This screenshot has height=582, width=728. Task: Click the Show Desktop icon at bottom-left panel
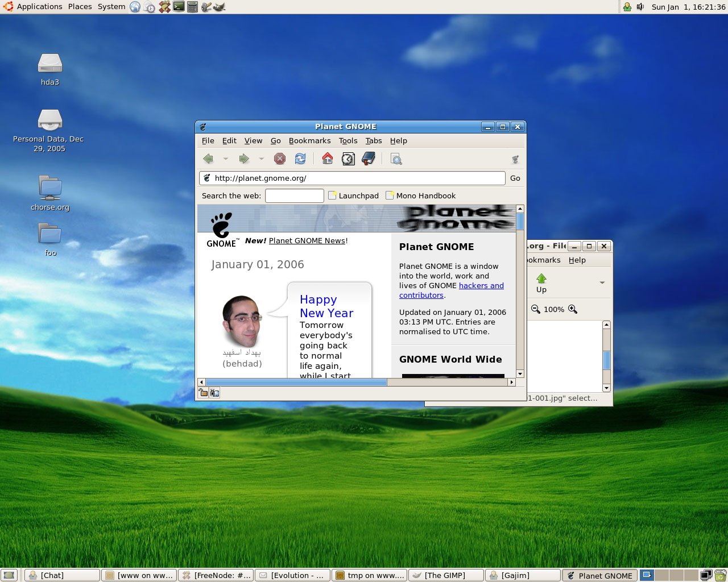[x=9, y=575]
